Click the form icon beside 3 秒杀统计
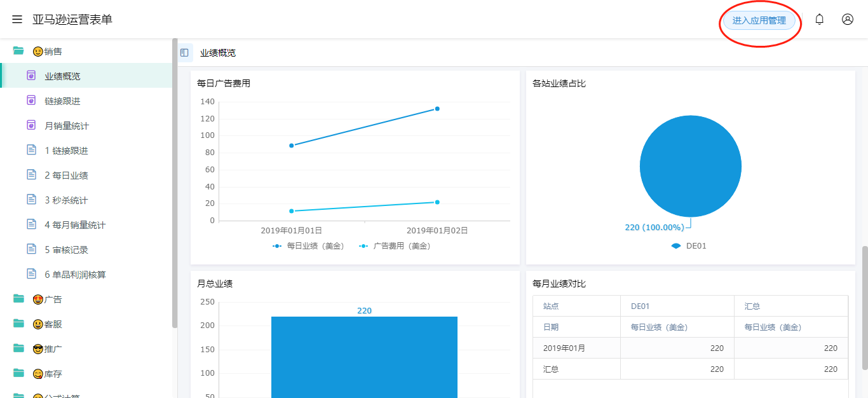 pos(31,200)
